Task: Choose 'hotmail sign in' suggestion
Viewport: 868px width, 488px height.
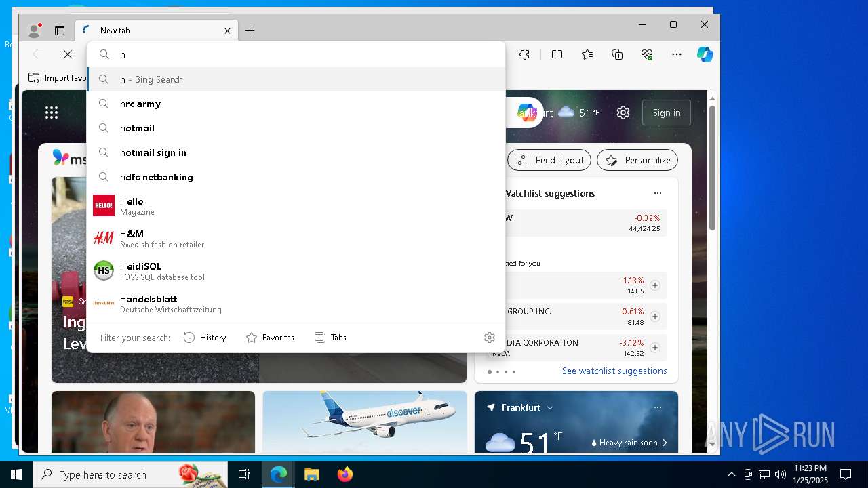Action: pyautogui.click(x=296, y=152)
